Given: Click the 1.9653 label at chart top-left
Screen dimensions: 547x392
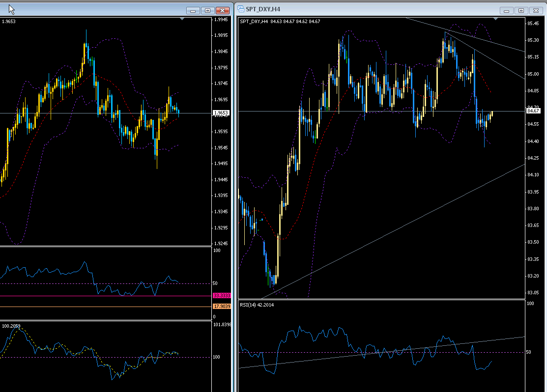Looking at the screenshot, I should point(9,21).
